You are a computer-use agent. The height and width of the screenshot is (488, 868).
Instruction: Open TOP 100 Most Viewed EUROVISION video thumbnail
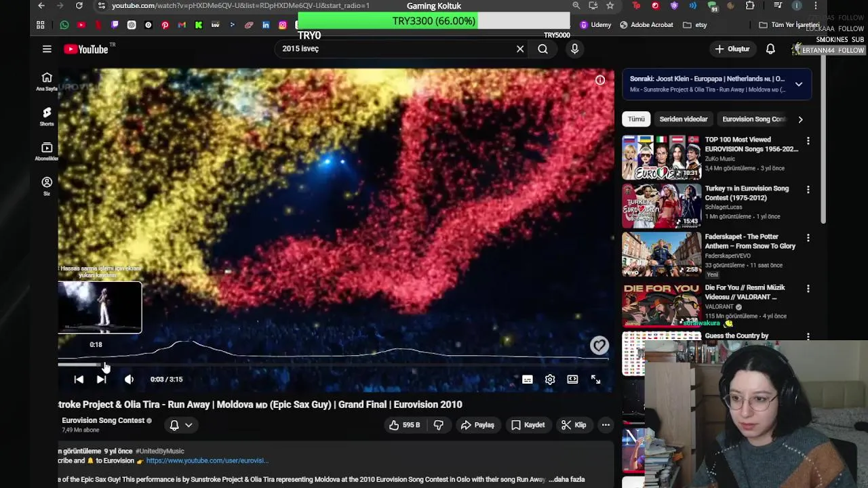[662, 157]
